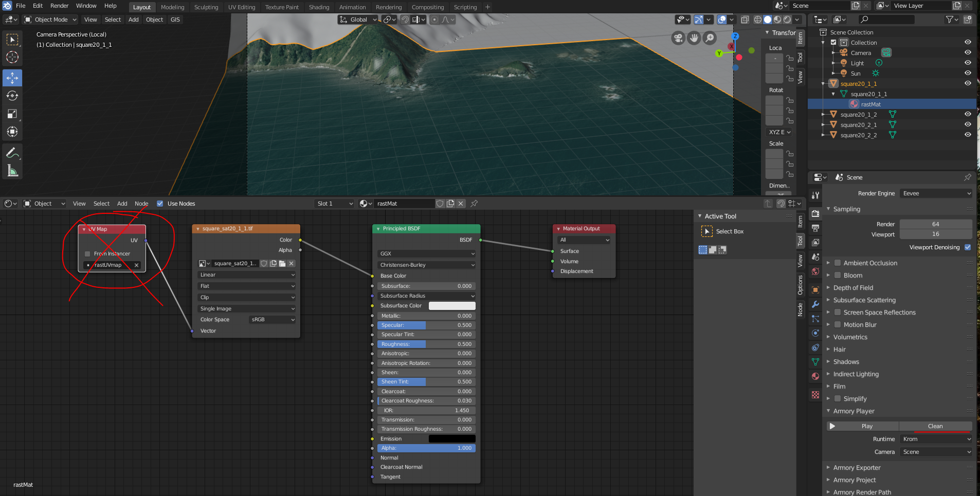The image size is (980, 496).
Task: Open GGX distribution dropdown
Action: 426,253
